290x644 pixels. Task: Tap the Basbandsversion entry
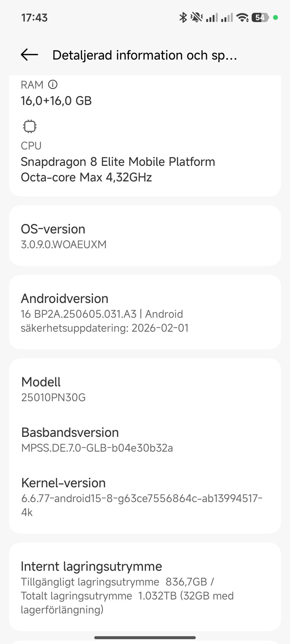click(145, 440)
